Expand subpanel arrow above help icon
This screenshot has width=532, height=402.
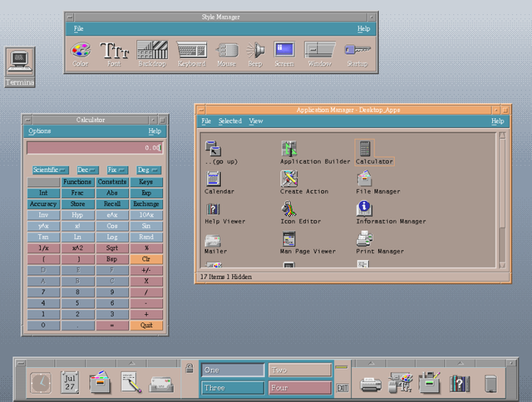tap(460, 363)
